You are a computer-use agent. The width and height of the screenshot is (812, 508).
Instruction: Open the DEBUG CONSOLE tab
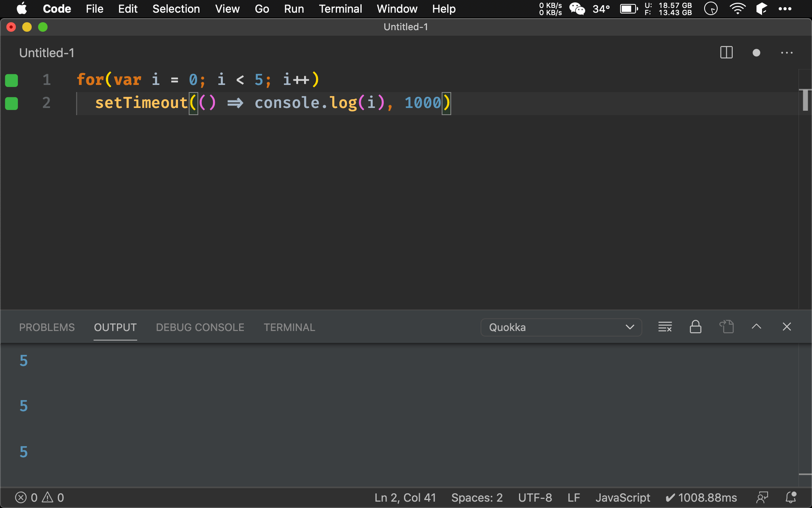tap(200, 327)
